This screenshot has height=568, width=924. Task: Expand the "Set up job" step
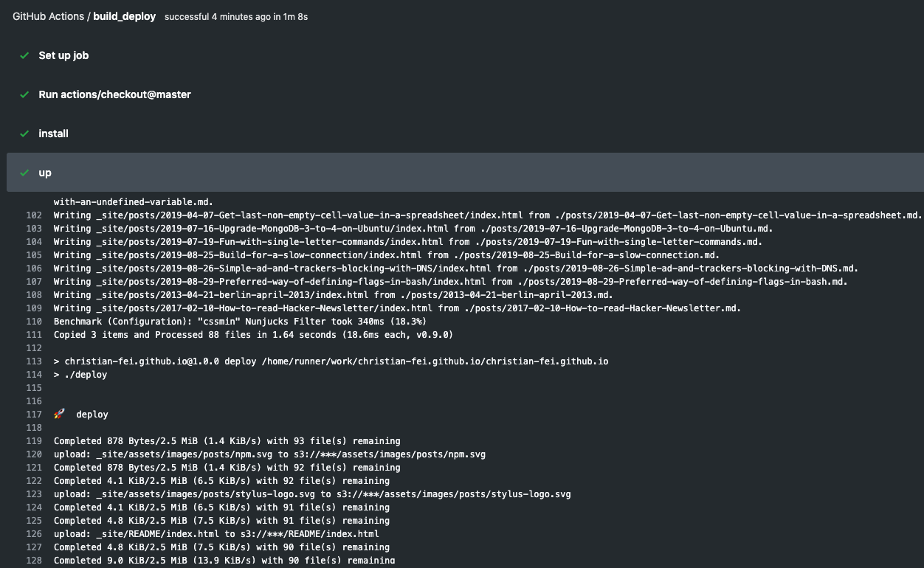tap(63, 55)
